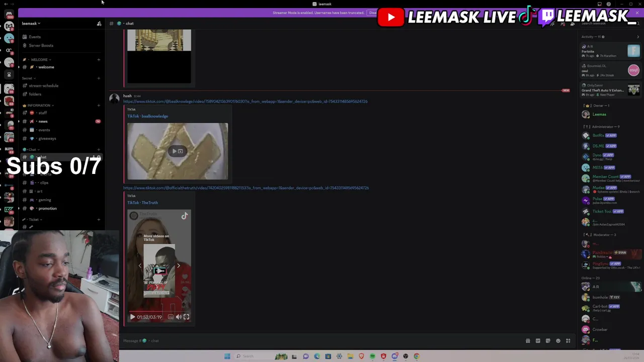Open Server Boosts in the sidebar

click(41, 45)
